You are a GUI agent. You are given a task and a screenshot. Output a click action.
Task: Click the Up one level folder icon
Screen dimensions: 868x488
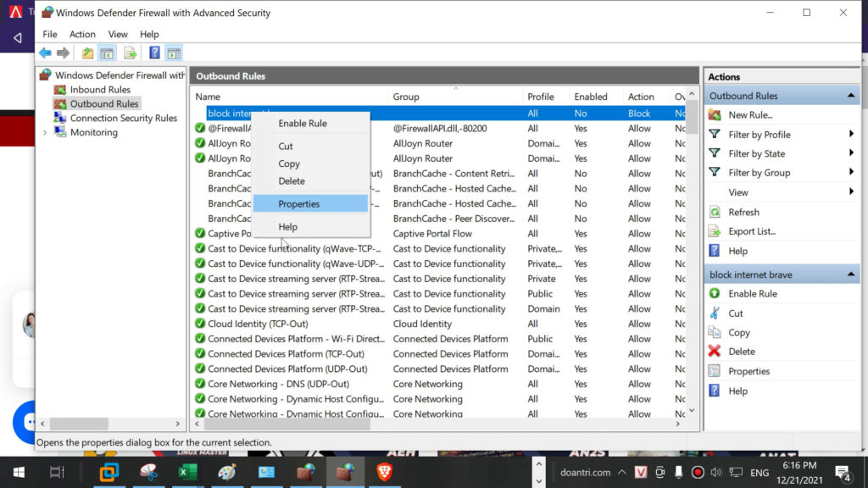(x=87, y=53)
